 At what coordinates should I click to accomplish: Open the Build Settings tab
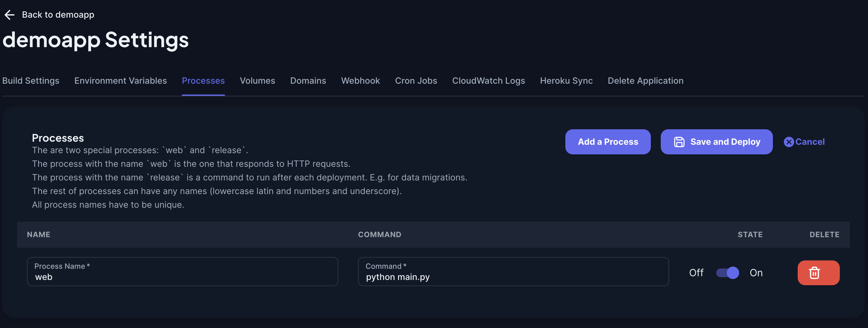(x=31, y=81)
